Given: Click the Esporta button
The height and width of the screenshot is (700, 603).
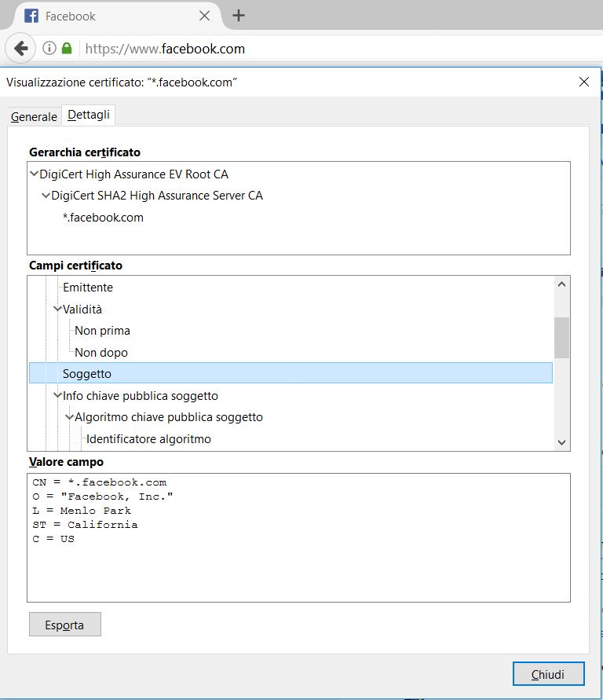Looking at the screenshot, I should click(x=64, y=625).
